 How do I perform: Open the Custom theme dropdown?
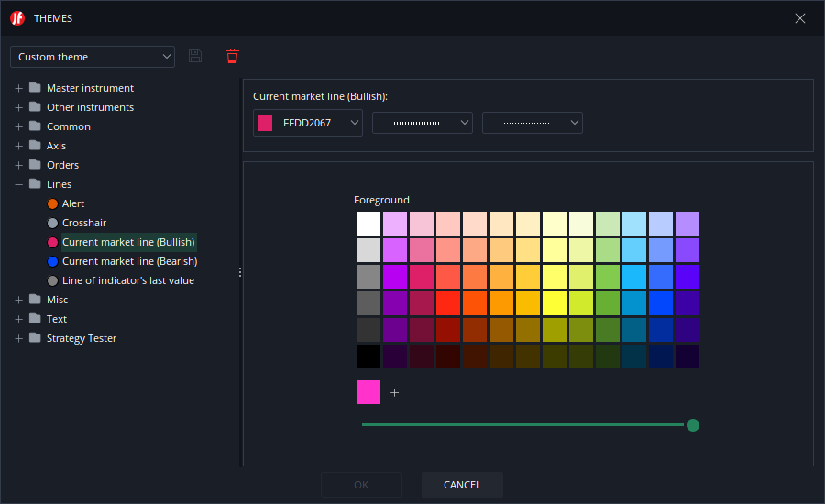[x=93, y=57]
